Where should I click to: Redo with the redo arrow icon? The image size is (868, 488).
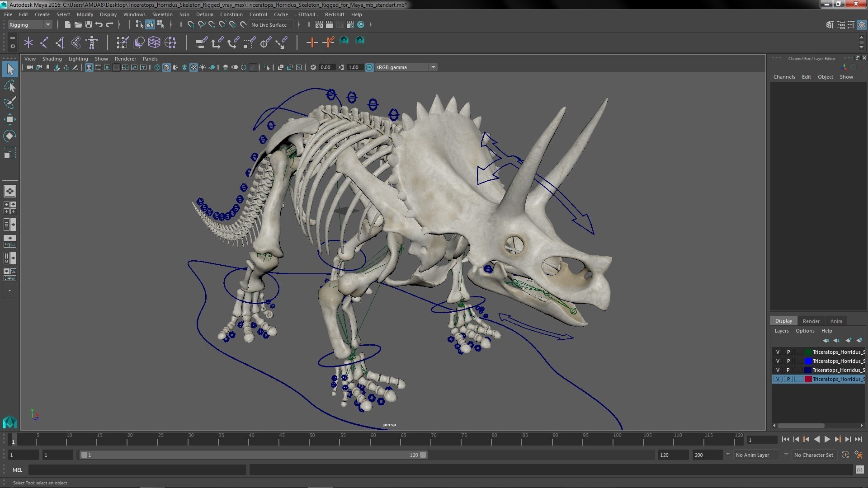coord(109,24)
